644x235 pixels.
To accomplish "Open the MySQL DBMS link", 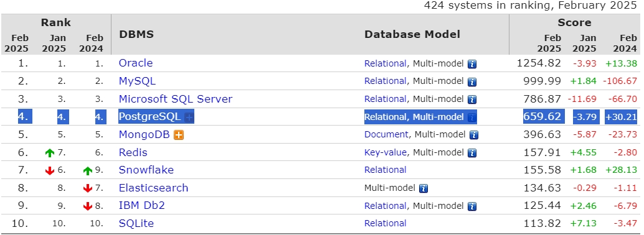I will point(137,81).
